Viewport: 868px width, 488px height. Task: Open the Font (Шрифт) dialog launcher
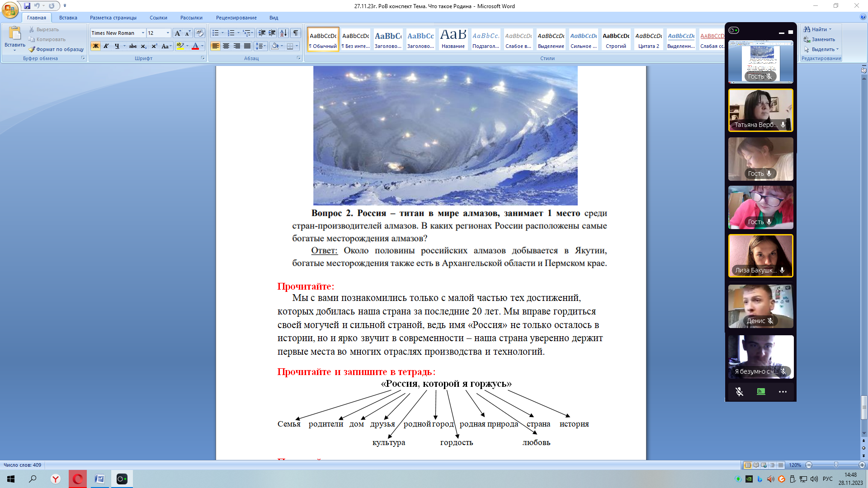click(x=203, y=58)
